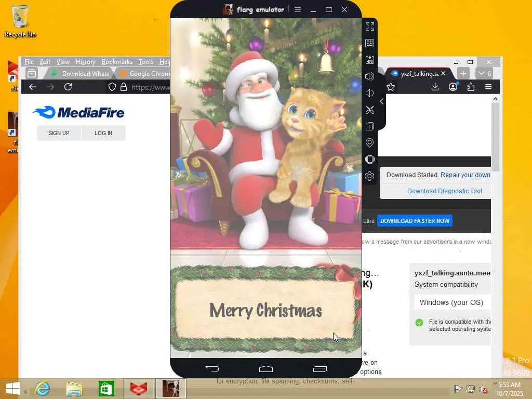This screenshot has width=532, height=399.
Task: Open emulator settings gear icon
Action: pyautogui.click(x=369, y=176)
